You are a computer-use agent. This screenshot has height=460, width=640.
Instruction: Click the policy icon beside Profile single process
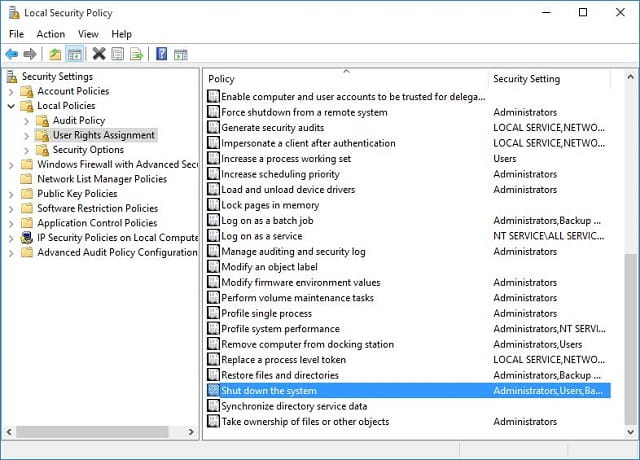(x=213, y=313)
